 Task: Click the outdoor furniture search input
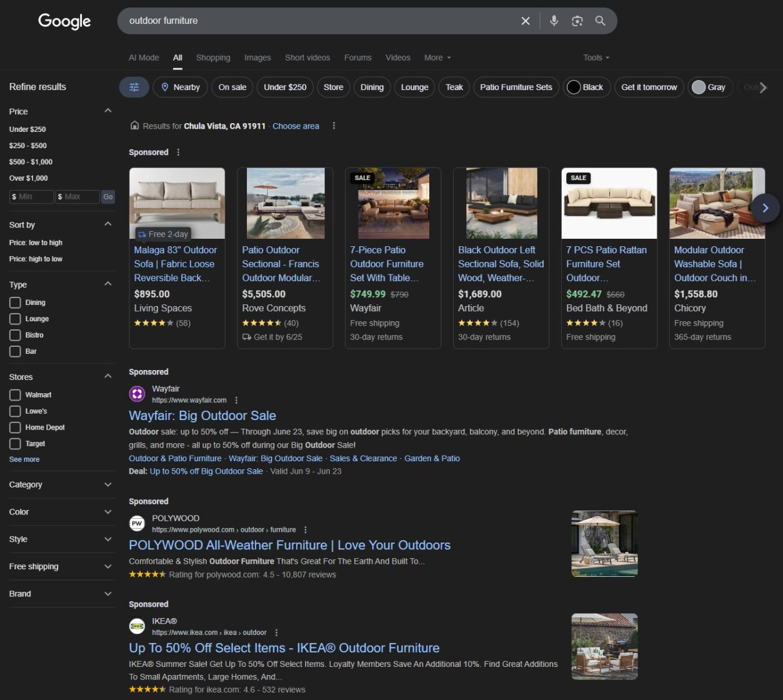[319, 21]
